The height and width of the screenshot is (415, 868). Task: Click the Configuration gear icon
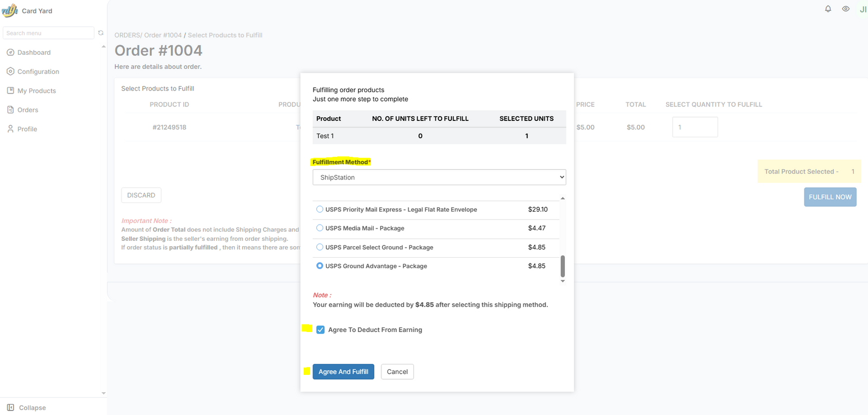pyautogui.click(x=10, y=72)
